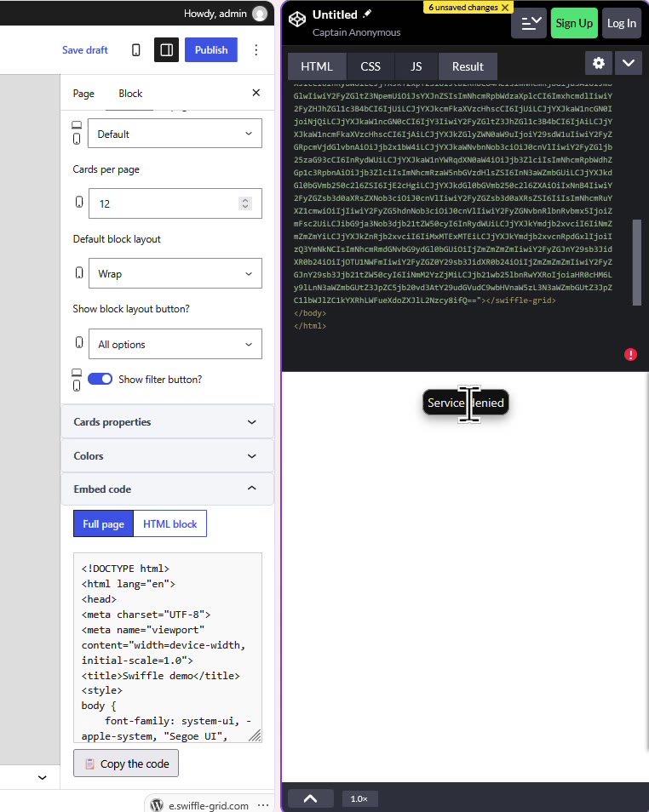Toggle the settings sidebar panel icon

coord(166,49)
